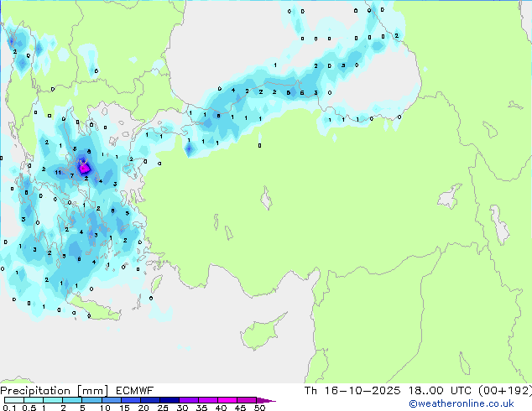The width and height of the screenshot is (532, 411).
Task: Click the 0.1–0.5 mm palest cyan legend swatch
Action: [14, 400]
